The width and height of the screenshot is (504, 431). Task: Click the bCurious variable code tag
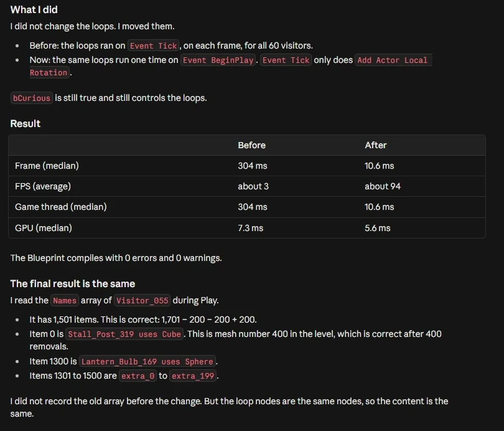click(32, 98)
